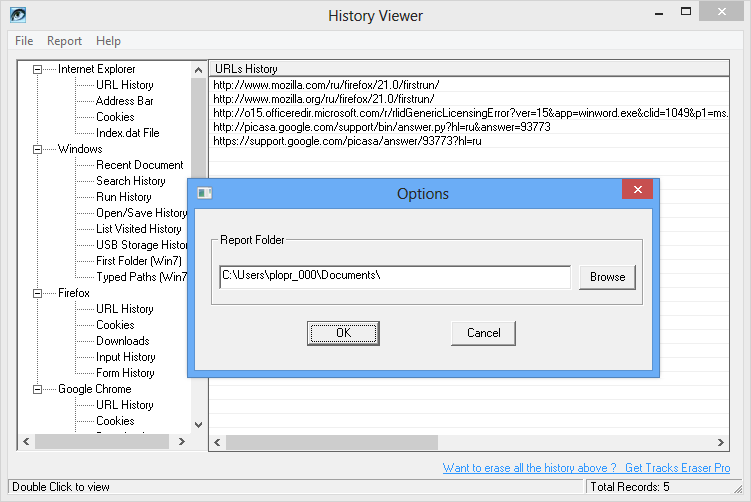Click the URL list scroll left arrow
Viewport: 751px width, 502px height.
pyautogui.click(x=217, y=443)
